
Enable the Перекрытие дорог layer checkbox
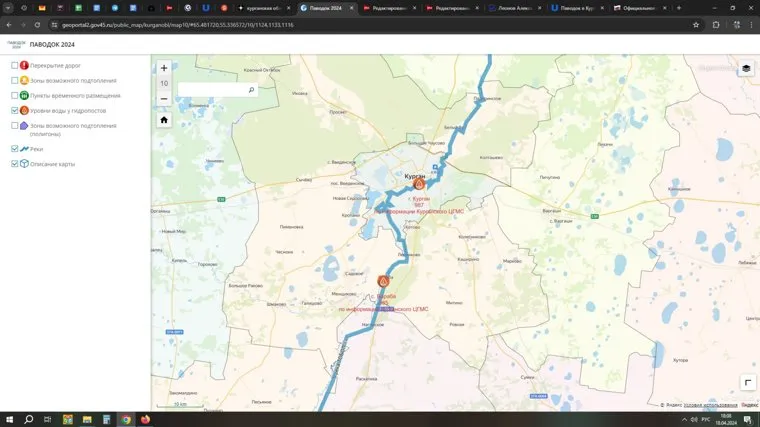(15, 66)
